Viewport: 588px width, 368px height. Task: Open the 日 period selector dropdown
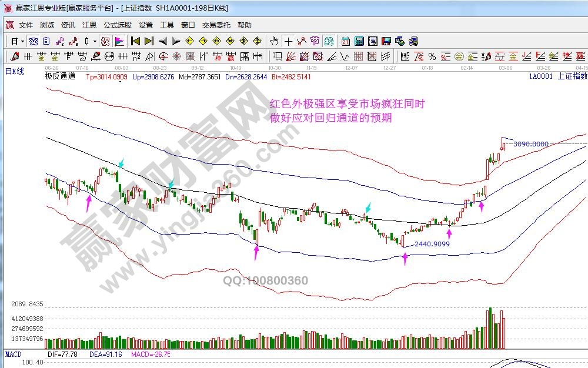[16, 41]
